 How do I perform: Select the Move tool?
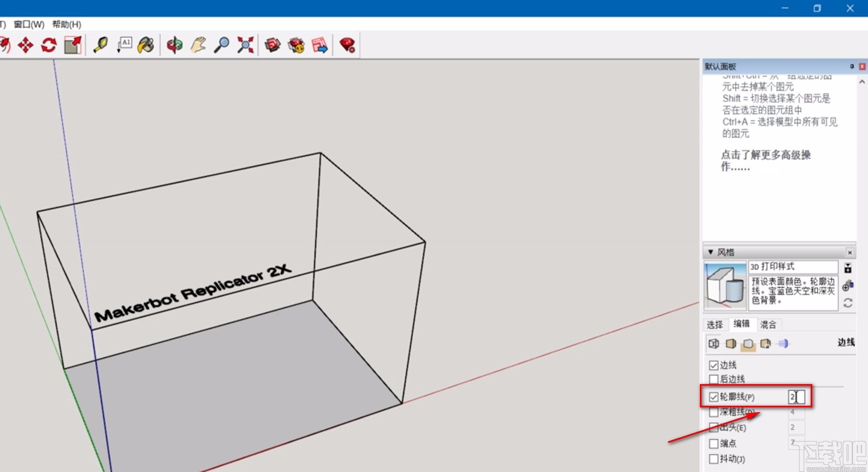tap(26, 45)
